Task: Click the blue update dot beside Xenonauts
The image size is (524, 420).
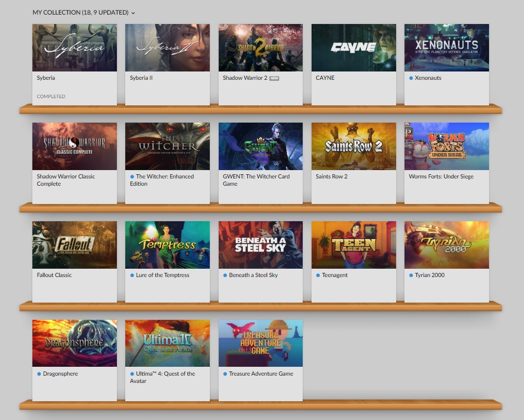Action: (411, 78)
